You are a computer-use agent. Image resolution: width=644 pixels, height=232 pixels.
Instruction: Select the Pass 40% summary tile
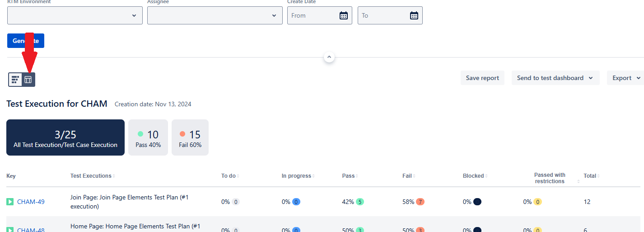pyautogui.click(x=148, y=137)
